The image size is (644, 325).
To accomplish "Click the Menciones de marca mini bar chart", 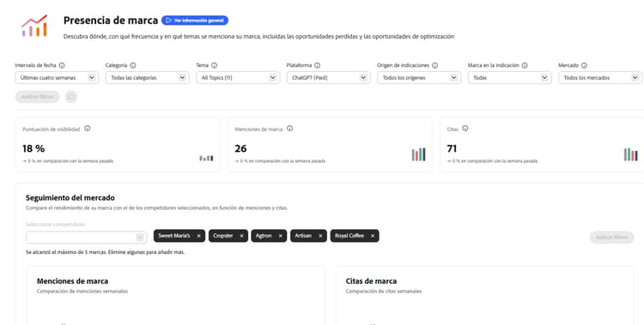I will 418,154.
